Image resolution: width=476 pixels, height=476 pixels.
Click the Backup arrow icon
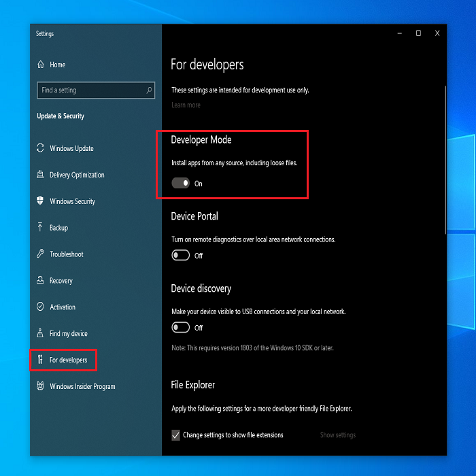40,226
